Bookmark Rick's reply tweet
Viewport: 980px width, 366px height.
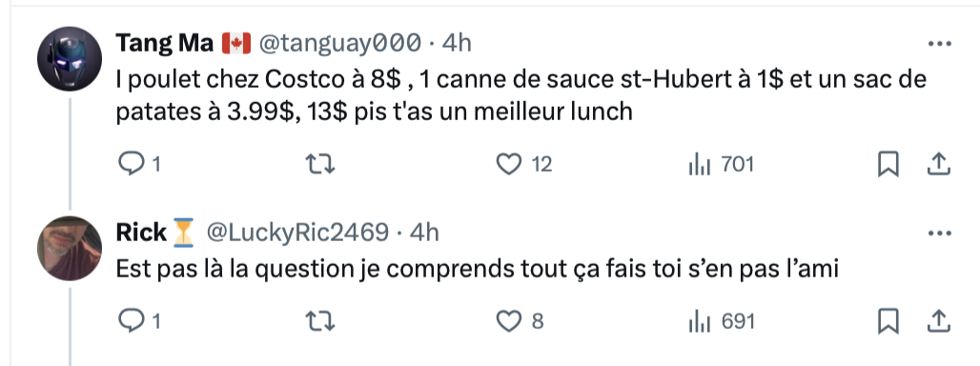click(888, 321)
